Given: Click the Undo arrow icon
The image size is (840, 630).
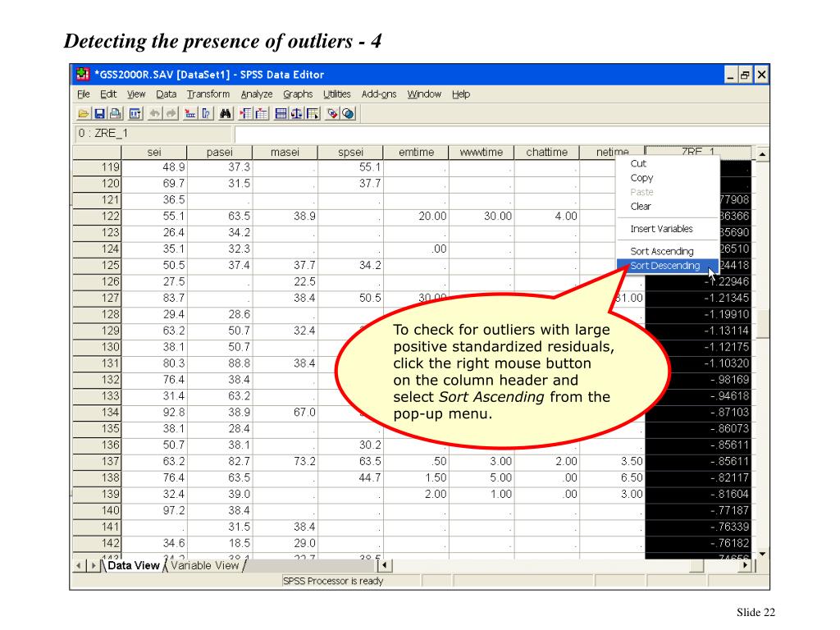Looking at the screenshot, I should coord(154,113).
